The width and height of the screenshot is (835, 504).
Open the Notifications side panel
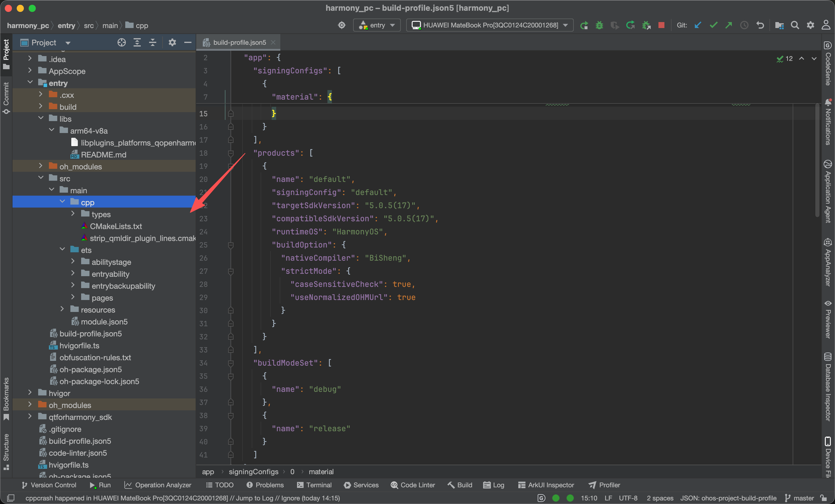click(x=828, y=121)
